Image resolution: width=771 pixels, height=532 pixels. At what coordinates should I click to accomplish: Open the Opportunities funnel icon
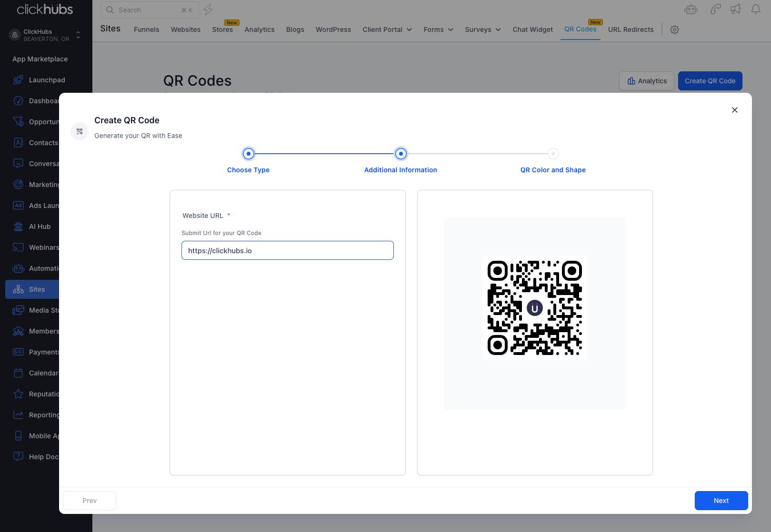(18, 122)
